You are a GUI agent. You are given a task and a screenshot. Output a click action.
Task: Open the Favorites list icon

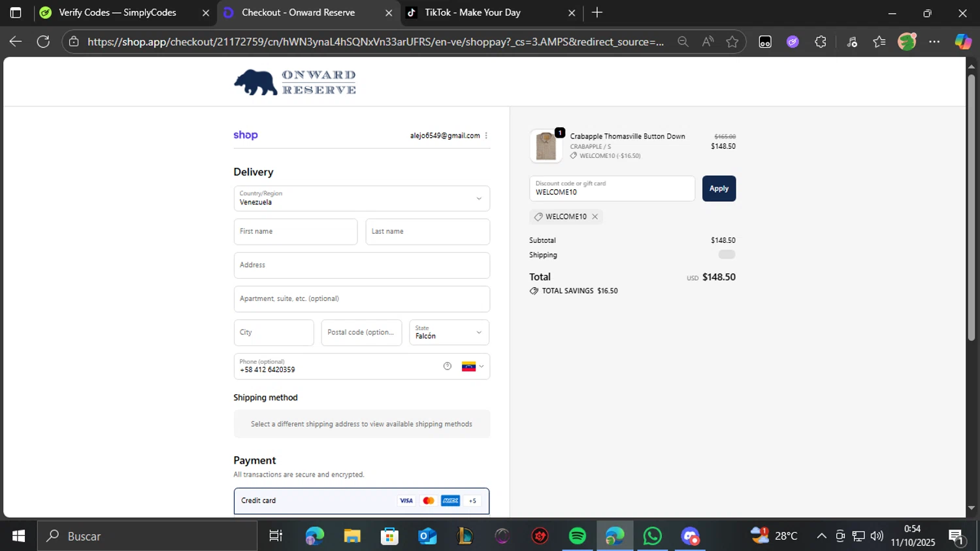pos(879,42)
